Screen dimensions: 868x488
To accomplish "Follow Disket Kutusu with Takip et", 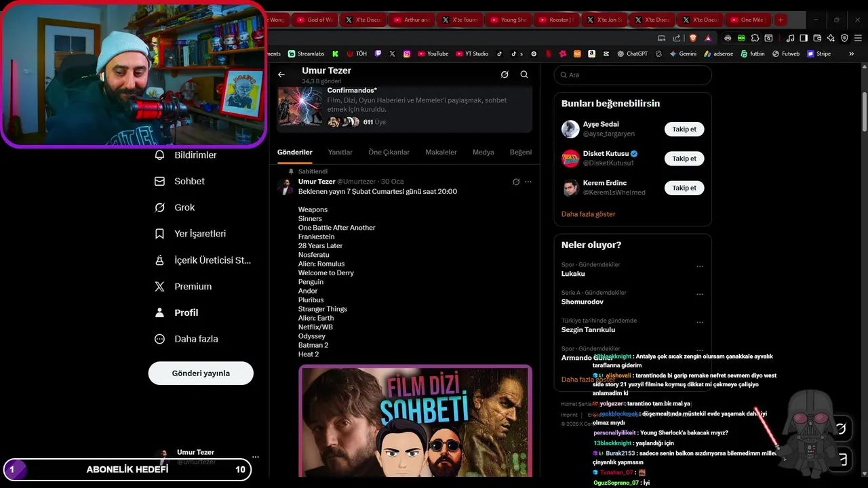I will click(684, 159).
